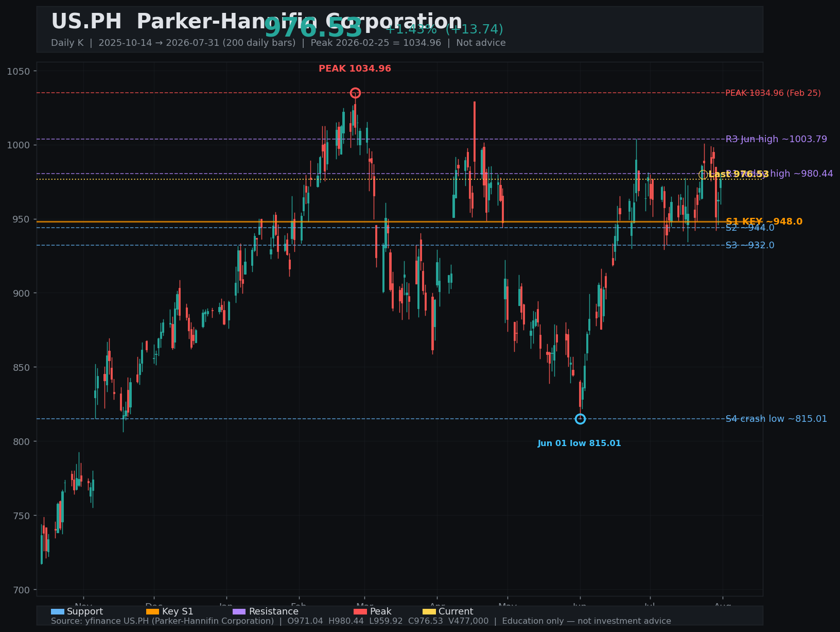
Task: Click 'Education only — not investment advice' text
Action: (x=587, y=621)
